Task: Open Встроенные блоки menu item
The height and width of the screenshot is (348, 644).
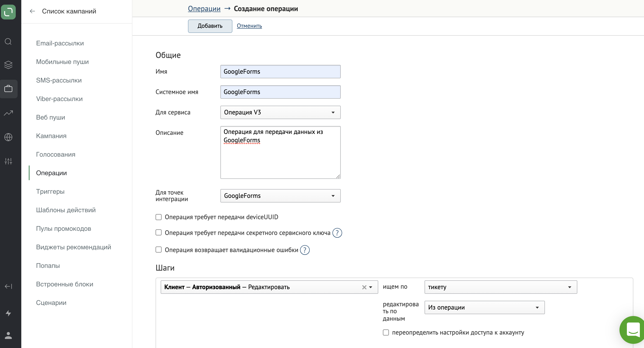Action: [x=65, y=284]
